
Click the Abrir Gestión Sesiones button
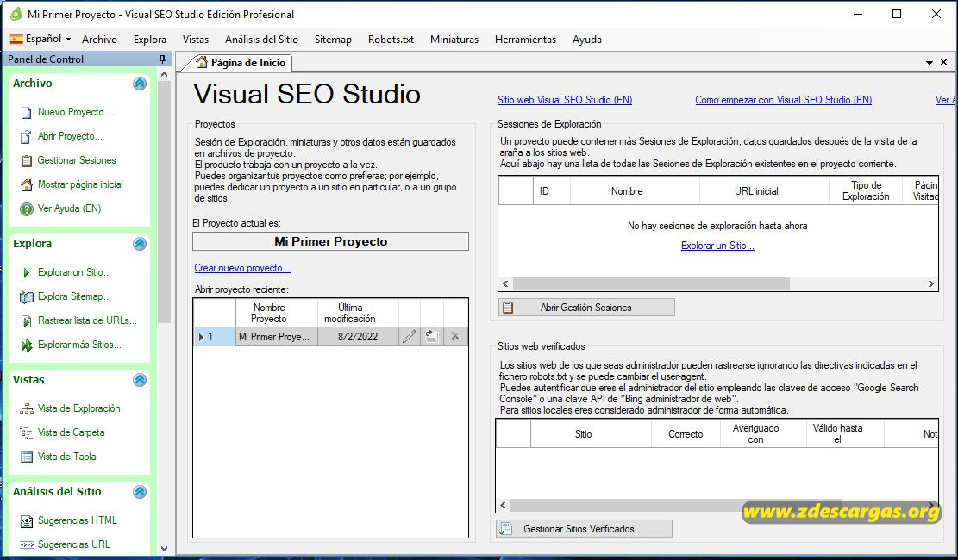click(x=586, y=308)
